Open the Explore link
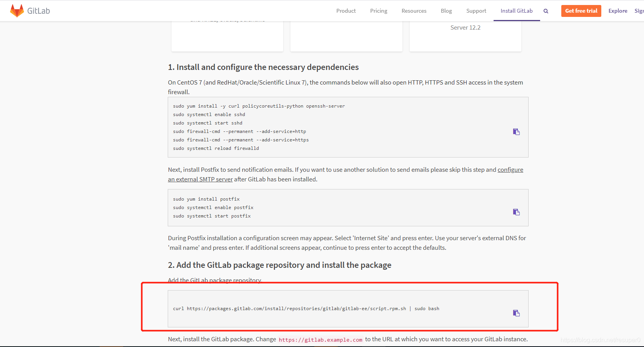Screen dimensions: 644x347 click(x=618, y=11)
